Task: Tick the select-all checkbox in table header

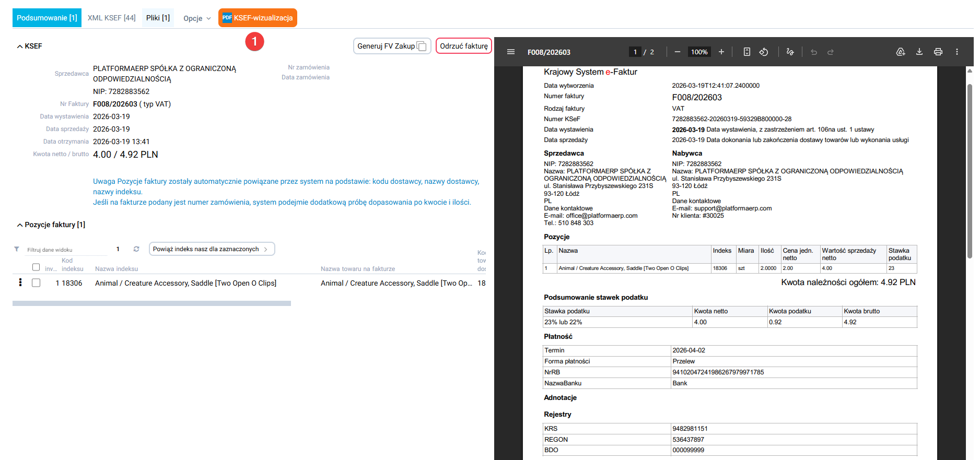Action: pyautogui.click(x=36, y=267)
